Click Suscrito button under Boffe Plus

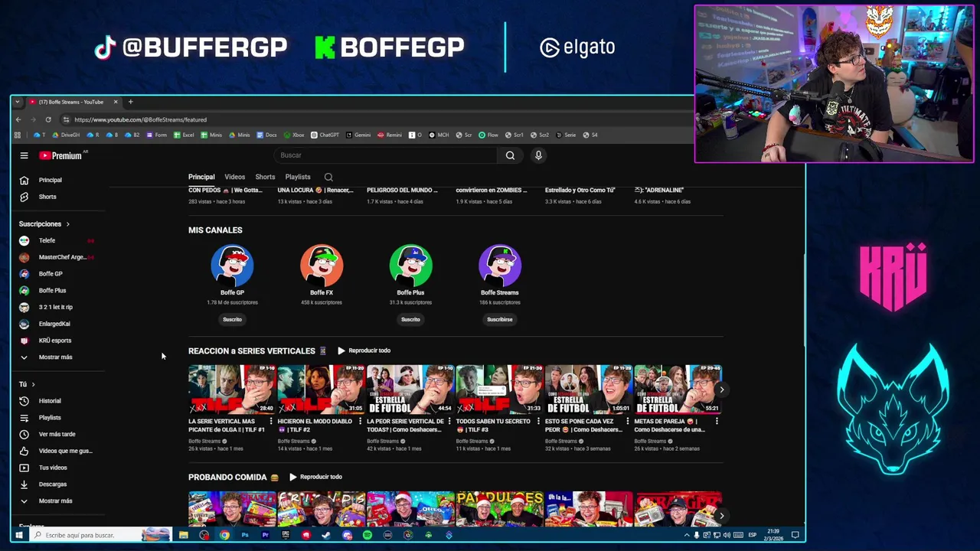[410, 320]
